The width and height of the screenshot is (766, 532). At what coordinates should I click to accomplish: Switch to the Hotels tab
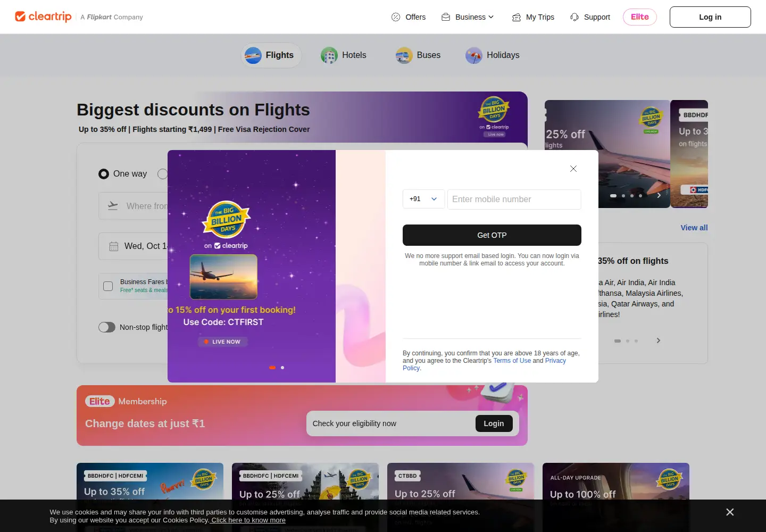(x=344, y=55)
